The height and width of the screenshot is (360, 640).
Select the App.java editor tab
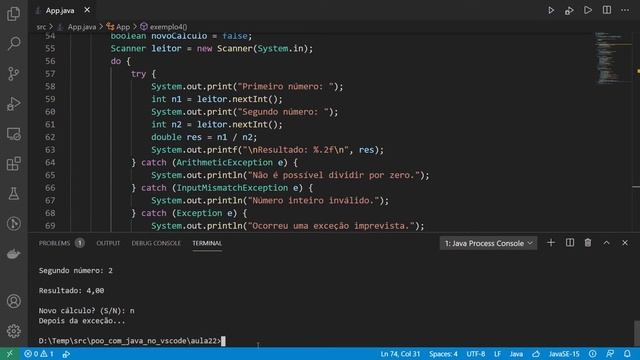[x=60, y=11]
